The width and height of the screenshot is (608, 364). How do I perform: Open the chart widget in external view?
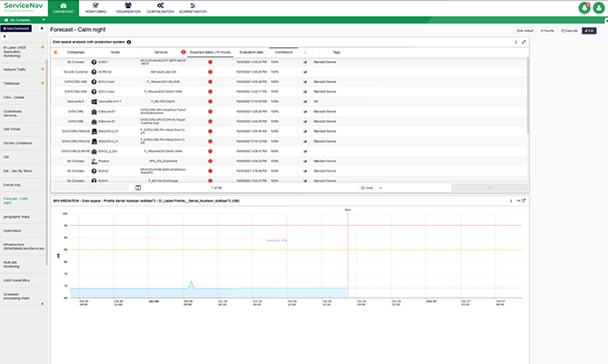pos(523,201)
